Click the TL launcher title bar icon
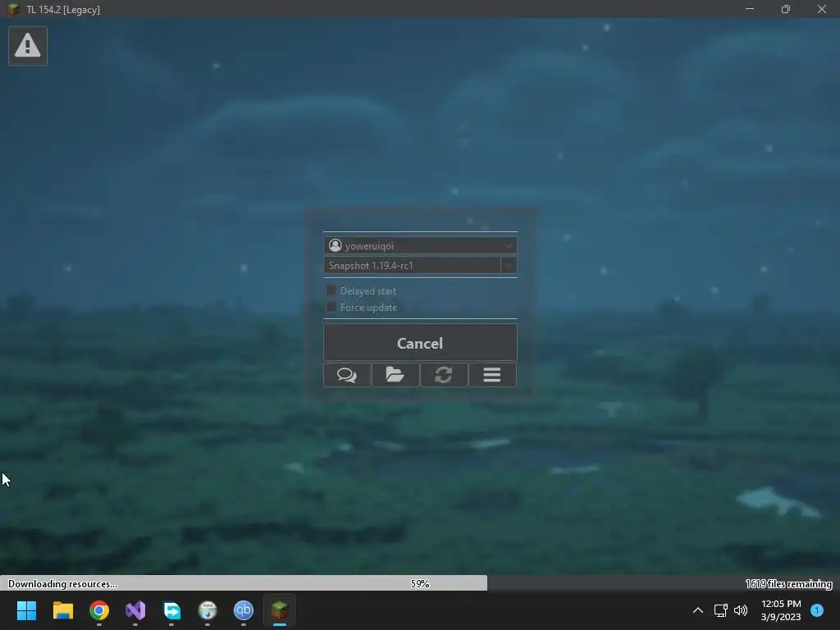Viewport: 840px width, 630px height. click(x=13, y=9)
